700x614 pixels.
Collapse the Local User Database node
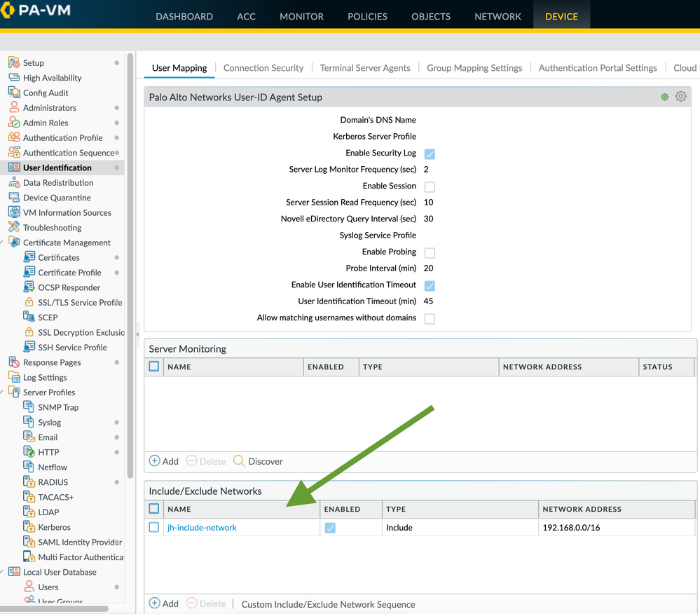[x=3, y=572]
